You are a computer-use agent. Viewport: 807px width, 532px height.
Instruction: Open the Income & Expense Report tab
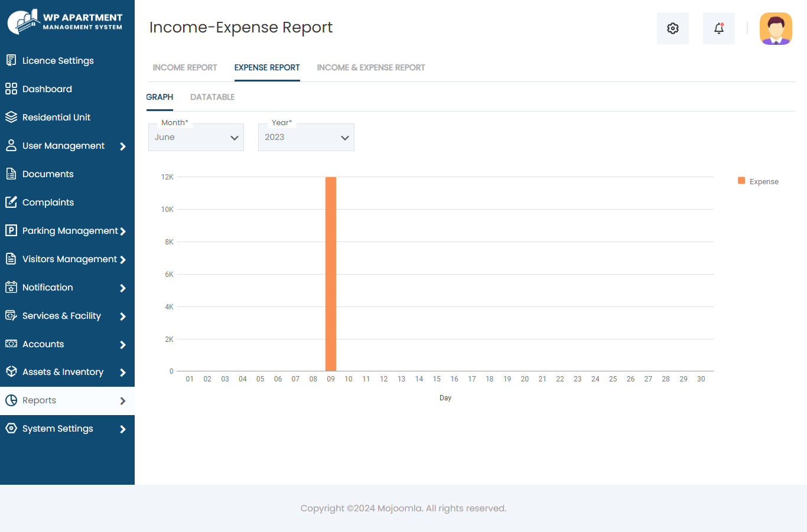(x=371, y=67)
